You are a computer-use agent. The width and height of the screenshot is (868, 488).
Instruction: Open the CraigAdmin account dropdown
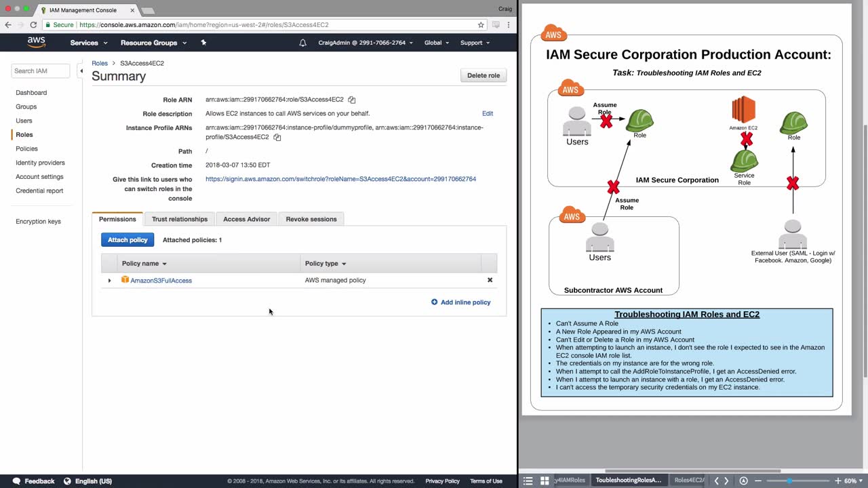(x=366, y=43)
